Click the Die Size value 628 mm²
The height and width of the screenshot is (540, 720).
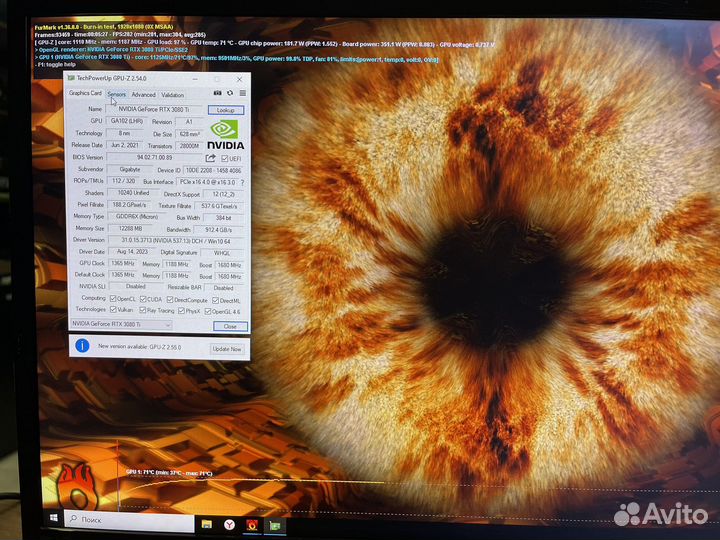(189, 134)
